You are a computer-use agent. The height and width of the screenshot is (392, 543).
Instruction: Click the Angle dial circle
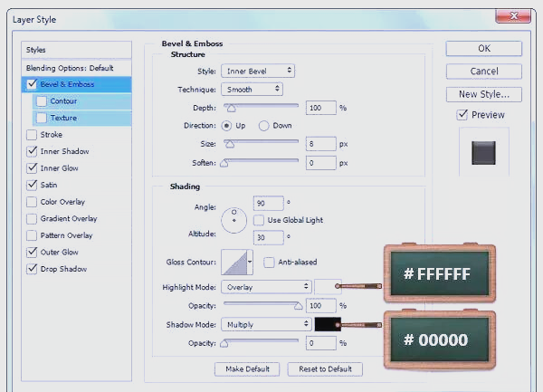click(234, 218)
